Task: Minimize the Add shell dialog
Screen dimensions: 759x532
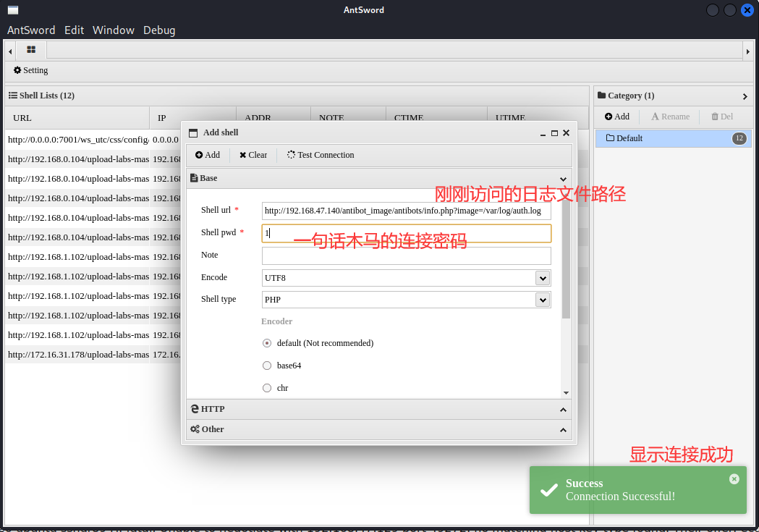Action: pos(543,133)
